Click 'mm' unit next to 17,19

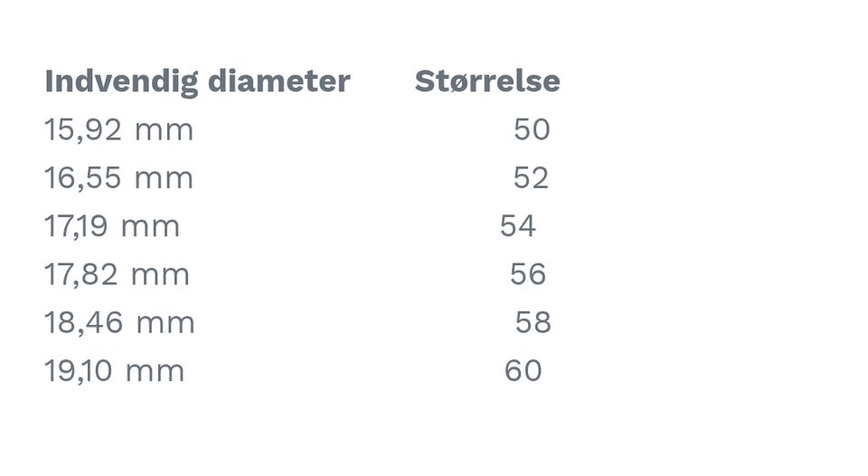click(151, 229)
